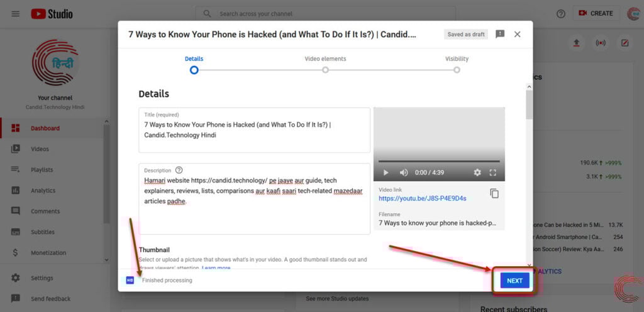The width and height of the screenshot is (644, 312).
Task: Click the sidebar scroll down arrow
Action: (106, 259)
